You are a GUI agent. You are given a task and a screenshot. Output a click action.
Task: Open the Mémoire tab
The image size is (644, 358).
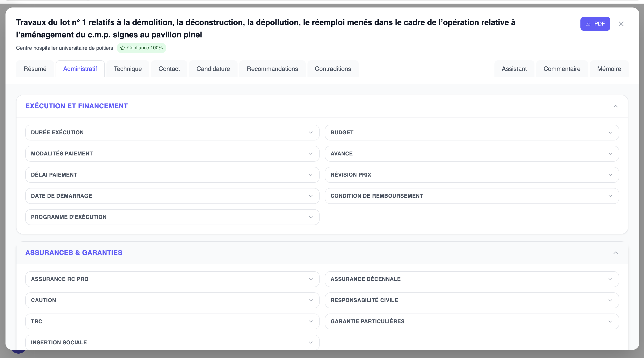click(x=609, y=69)
